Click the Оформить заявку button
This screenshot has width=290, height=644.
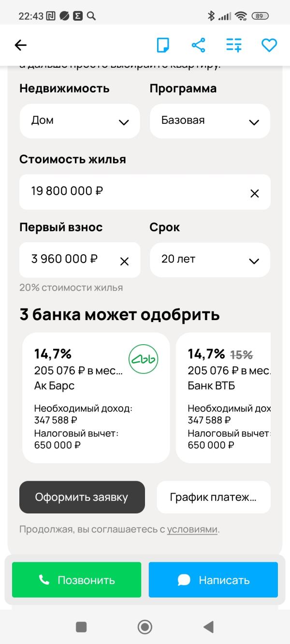(x=82, y=497)
